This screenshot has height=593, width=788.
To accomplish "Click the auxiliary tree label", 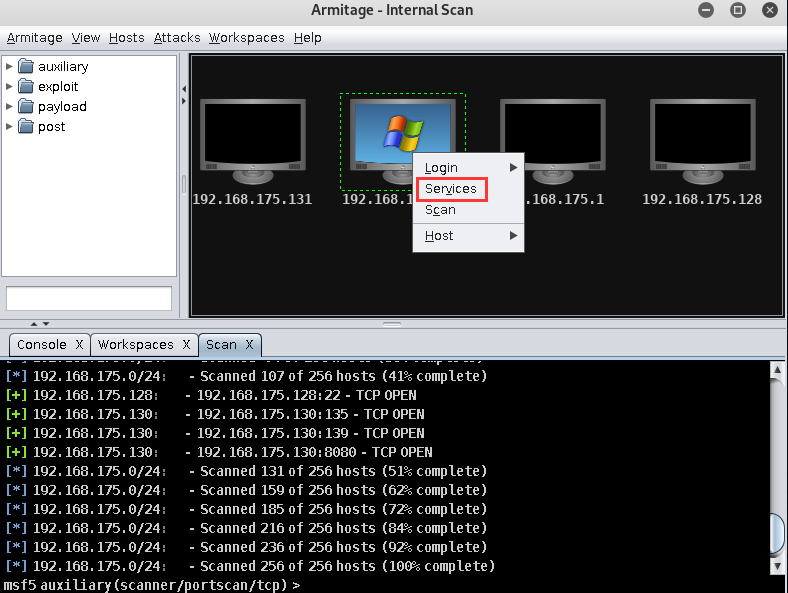I will tap(63, 66).
